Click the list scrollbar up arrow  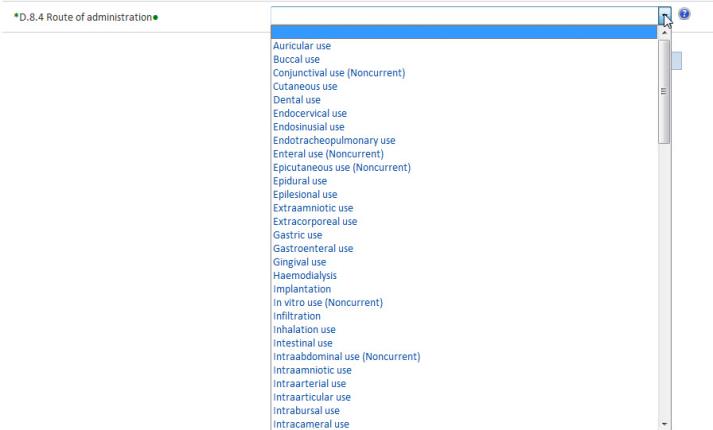(664, 33)
